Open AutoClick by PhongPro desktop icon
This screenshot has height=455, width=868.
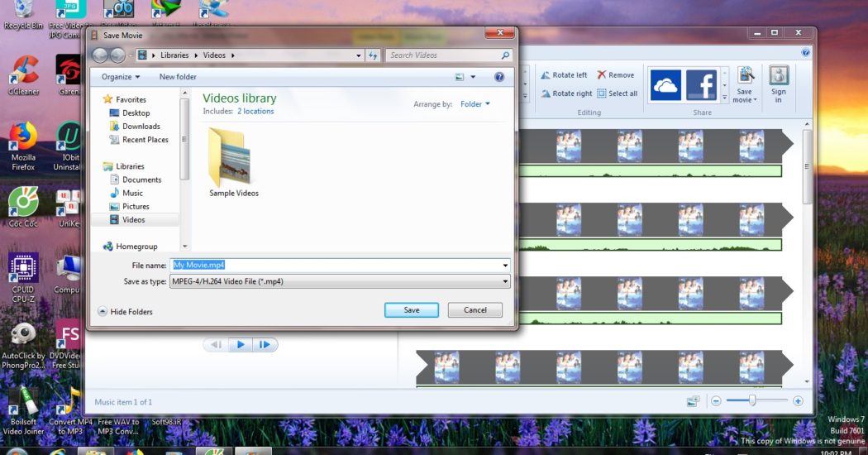tap(23, 347)
